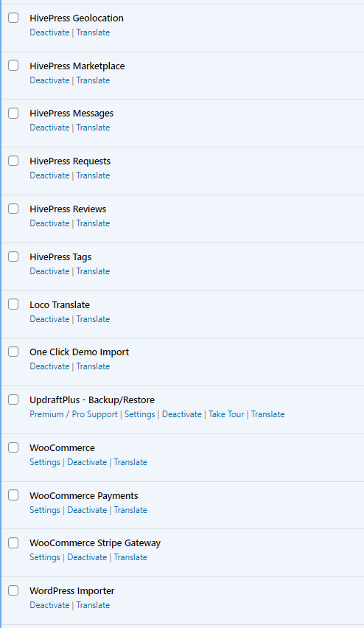364x628 pixels.
Task: Select the HivePress Marketplace checkbox
Action: [x=13, y=66]
